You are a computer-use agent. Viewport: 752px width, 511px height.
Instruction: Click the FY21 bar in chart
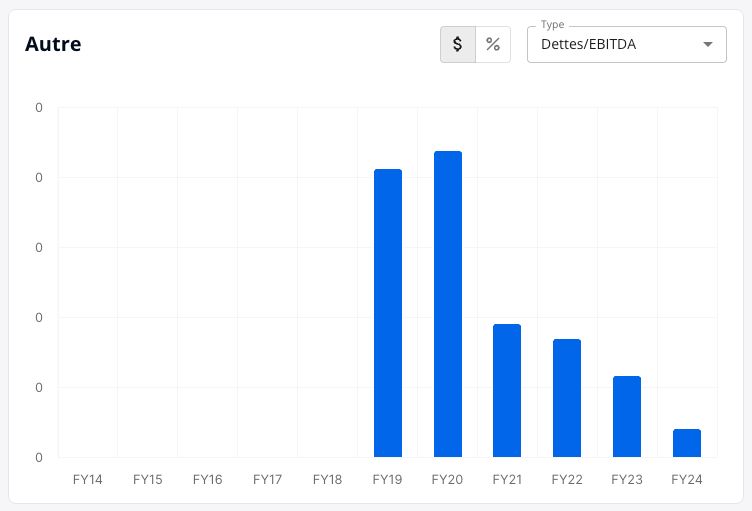[507, 391]
